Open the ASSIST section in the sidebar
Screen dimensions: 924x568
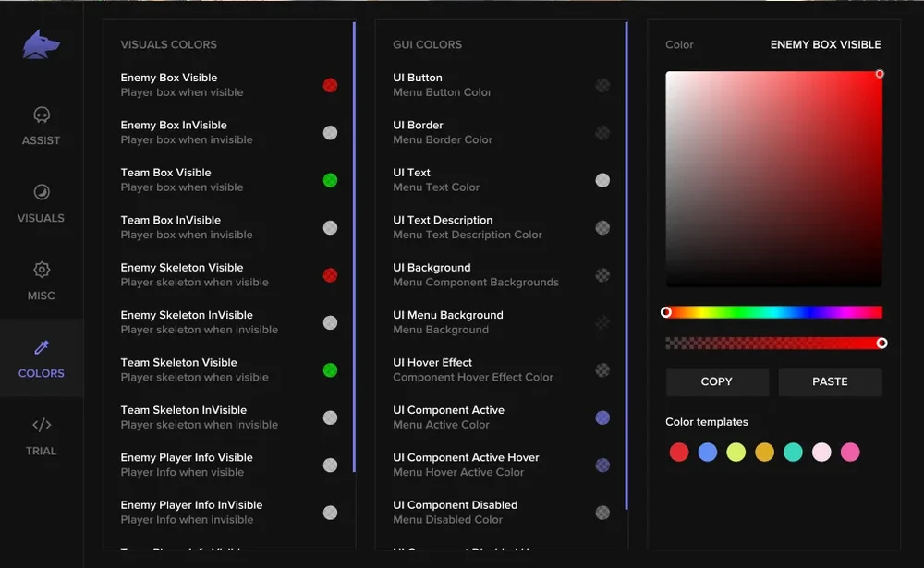[x=41, y=127]
